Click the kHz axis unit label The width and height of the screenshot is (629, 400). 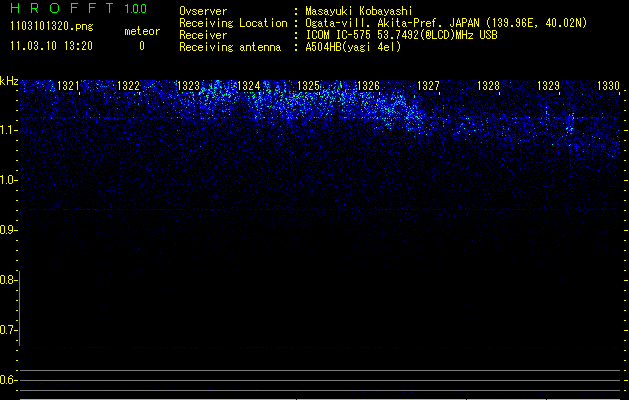(9, 81)
